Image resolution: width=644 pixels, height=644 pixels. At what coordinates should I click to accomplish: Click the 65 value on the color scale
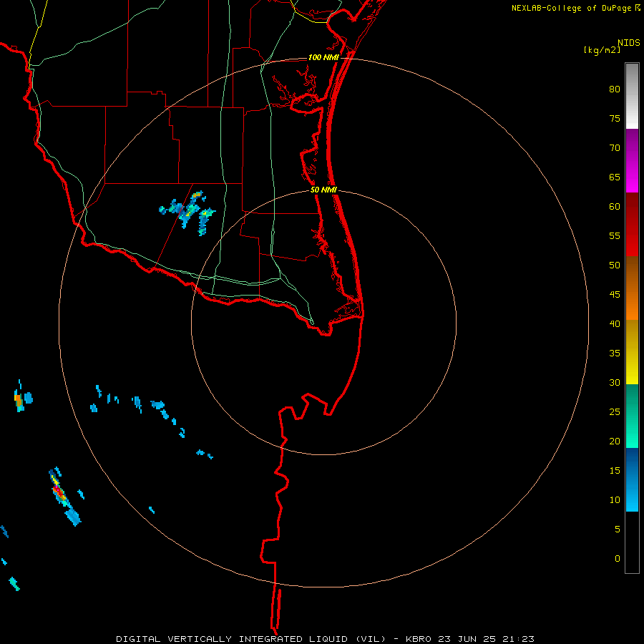(x=615, y=177)
